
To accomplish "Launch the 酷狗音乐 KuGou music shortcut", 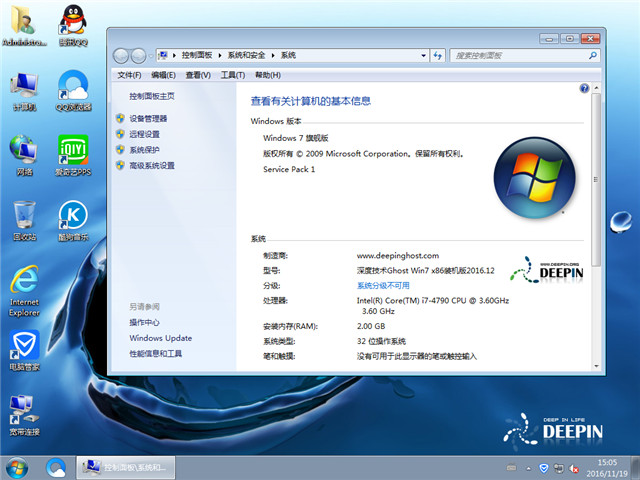I will coord(73,220).
